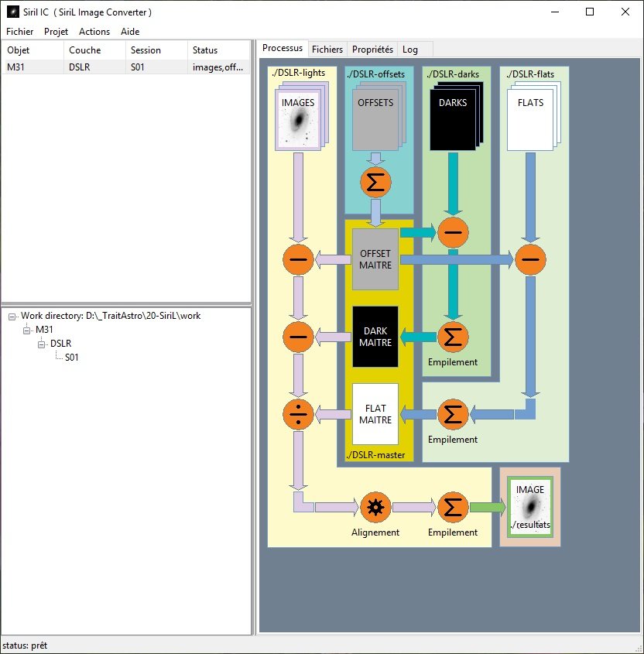Viewport: 644px width, 654px height.
Task: Click the DARKS stack icon
Action: pyautogui.click(x=457, y=116)
